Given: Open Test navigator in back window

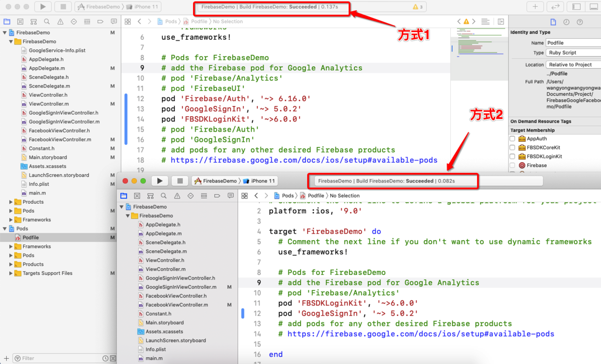Looking at the screenshot, I should point(74,21).
